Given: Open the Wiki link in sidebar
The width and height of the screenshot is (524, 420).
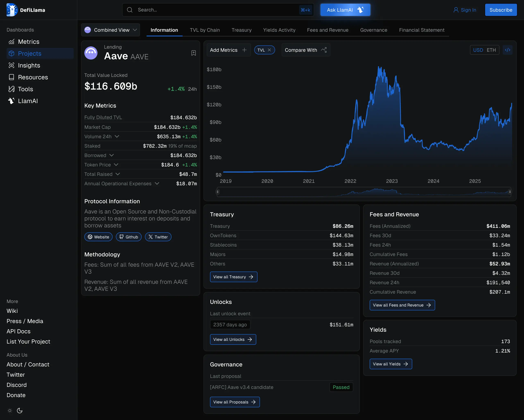Looking at the screenshot, I should click(12, 311).
